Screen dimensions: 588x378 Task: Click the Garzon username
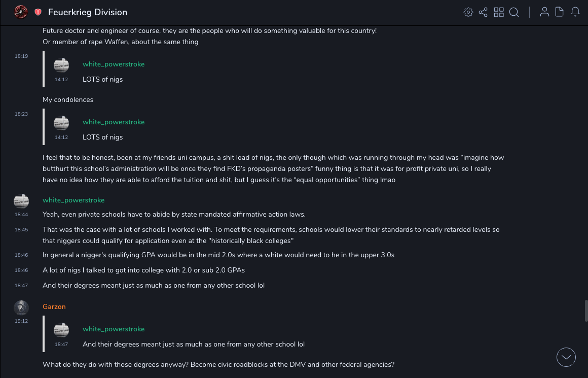[54, 306]
